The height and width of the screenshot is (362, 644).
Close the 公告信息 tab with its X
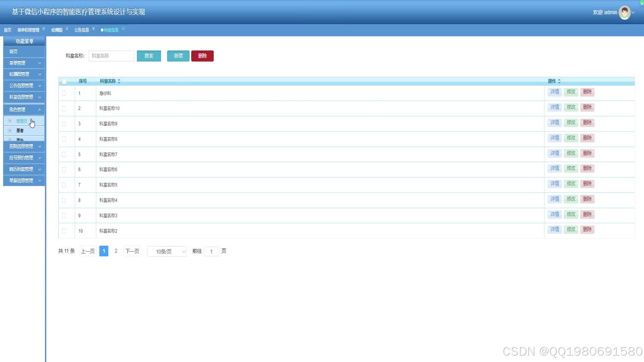pos(94,29)
